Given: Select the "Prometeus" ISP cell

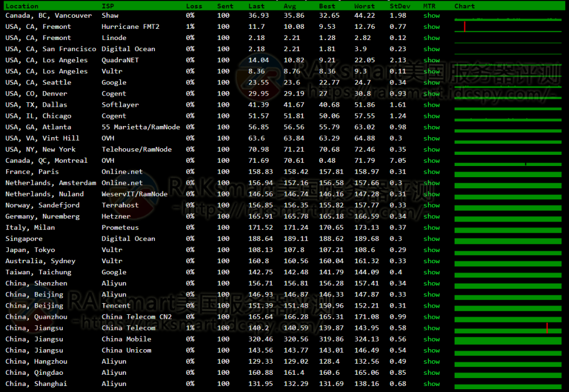Looking at the screenshot, I should tap(120, 228).
